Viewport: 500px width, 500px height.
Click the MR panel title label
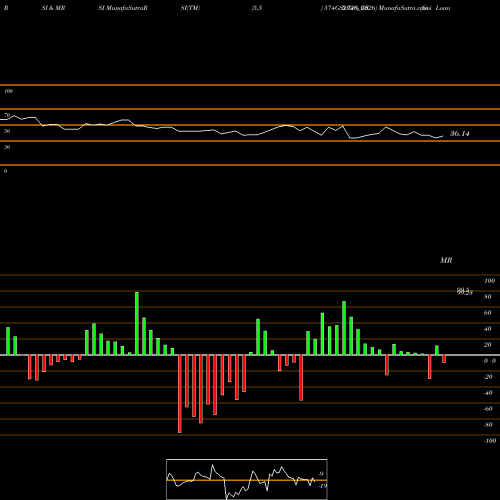tap(446, 260)
